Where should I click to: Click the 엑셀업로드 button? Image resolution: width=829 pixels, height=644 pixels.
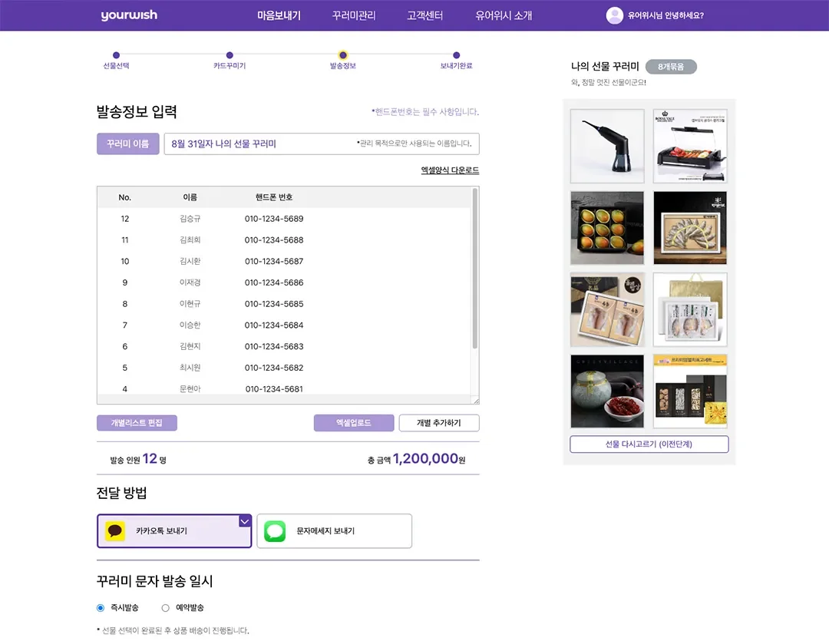353,422
